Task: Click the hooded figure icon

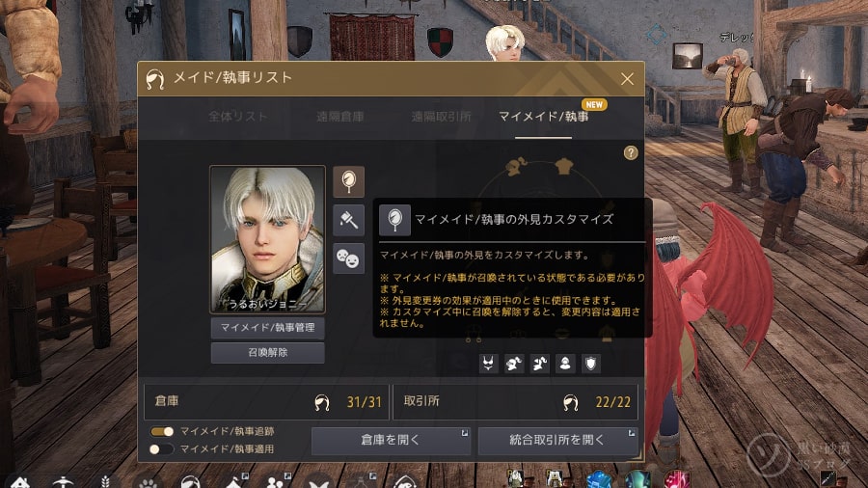Action: 565,364
